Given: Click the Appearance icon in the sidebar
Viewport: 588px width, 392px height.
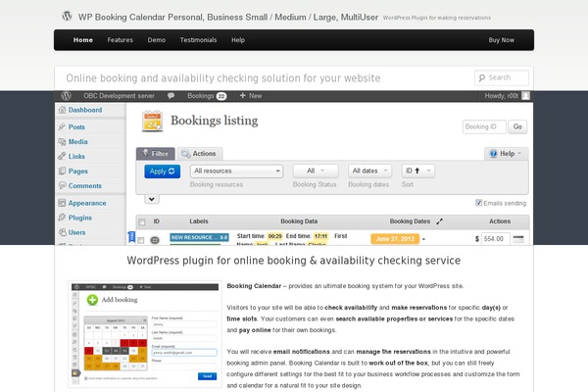Looking at the screenshot, I should (x=62, y=203).
